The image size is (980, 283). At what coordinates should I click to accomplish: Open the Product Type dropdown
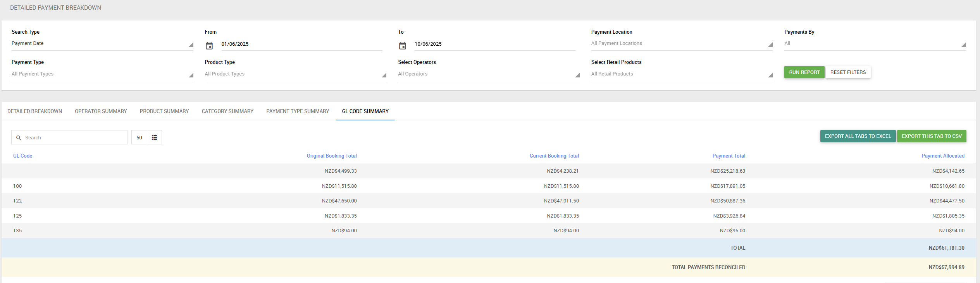tap(296, 74)
